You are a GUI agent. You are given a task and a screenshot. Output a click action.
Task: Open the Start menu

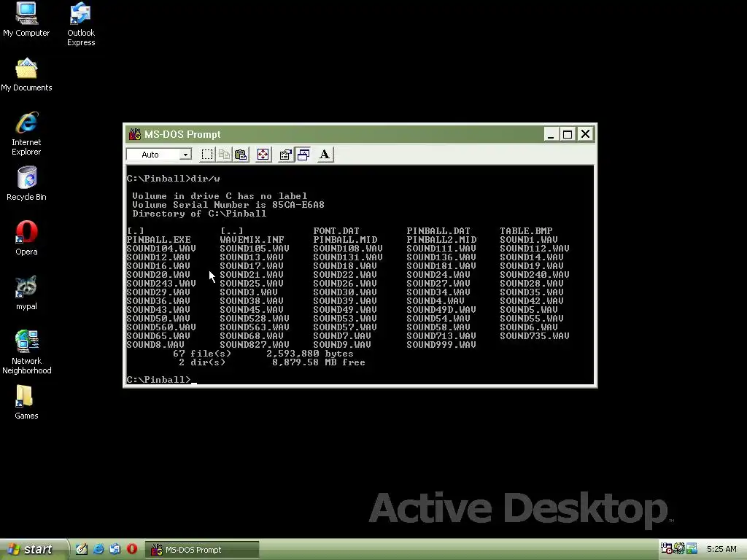[32, 549]
